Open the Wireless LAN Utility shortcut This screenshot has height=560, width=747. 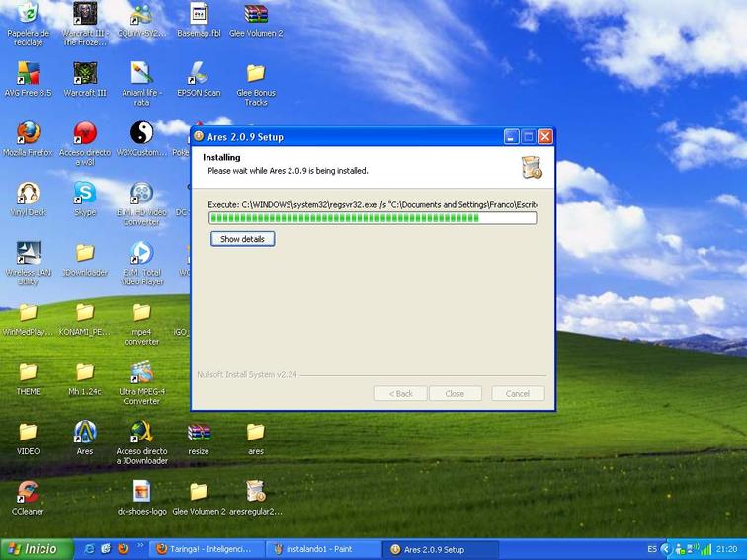(28, 253)
